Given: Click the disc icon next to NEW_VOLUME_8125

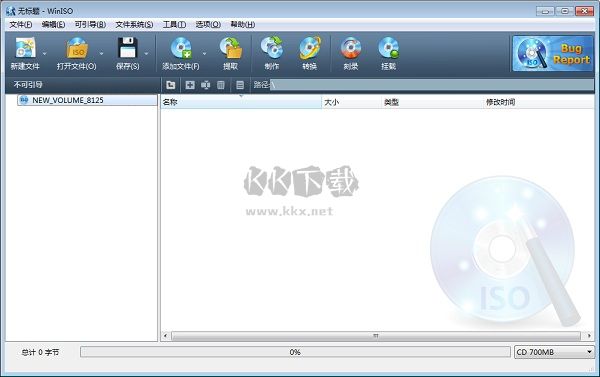Looking at the screenshot, I should 24,100.
